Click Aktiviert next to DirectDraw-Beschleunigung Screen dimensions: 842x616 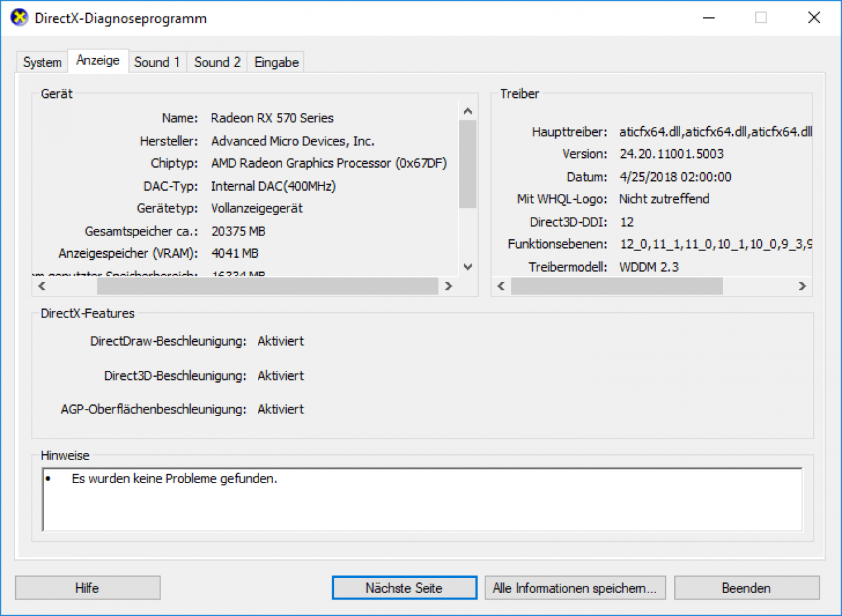(281, 341)
